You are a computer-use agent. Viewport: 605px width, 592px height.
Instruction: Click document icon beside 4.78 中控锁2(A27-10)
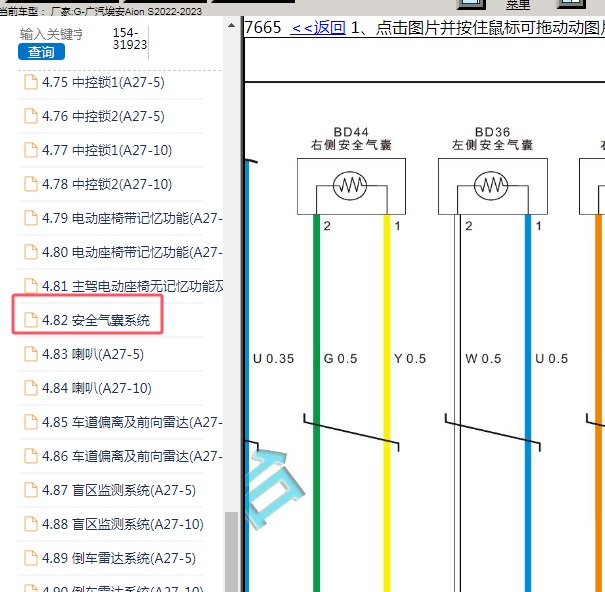tap(31, 184)
